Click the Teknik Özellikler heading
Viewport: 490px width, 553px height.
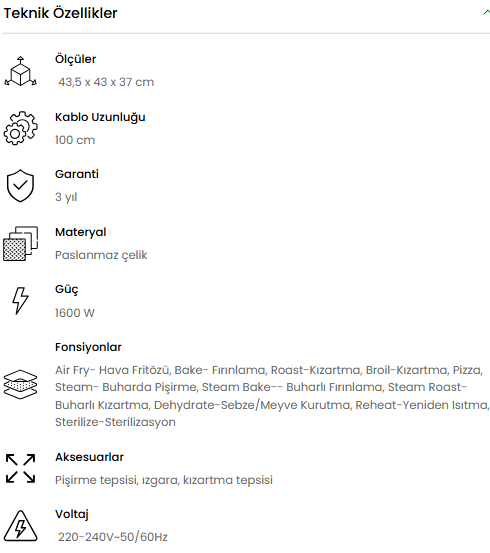coord(60,13)
